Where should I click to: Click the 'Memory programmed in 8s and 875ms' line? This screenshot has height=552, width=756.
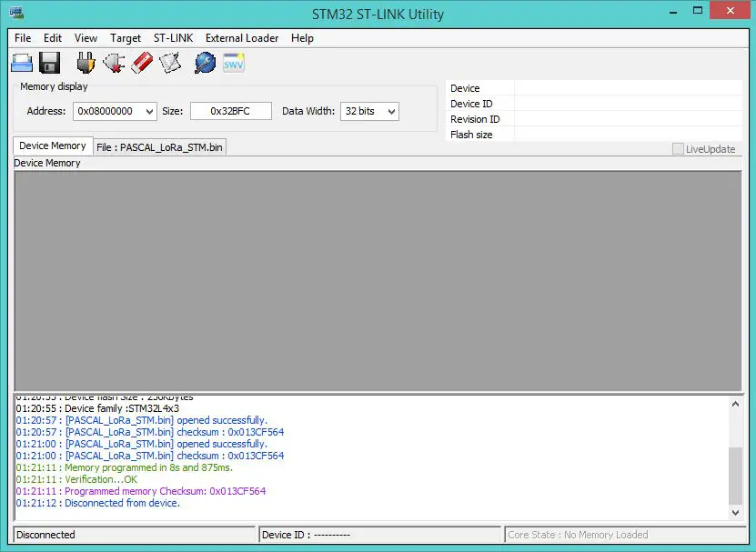click(x=125, y=467)
